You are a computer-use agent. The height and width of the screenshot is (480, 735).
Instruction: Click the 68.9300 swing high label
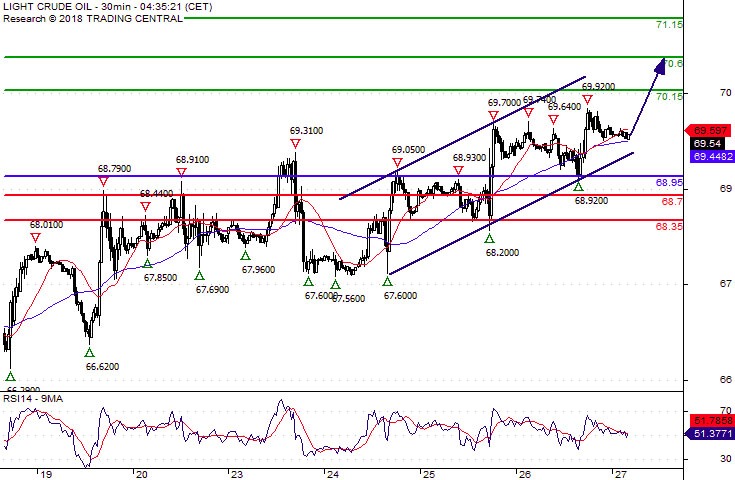click(x=469, y=158)
